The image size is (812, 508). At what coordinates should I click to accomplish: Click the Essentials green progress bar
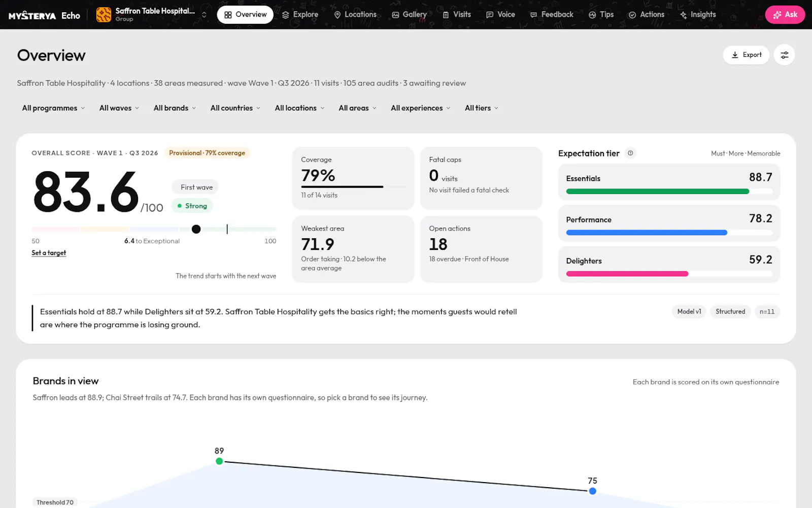coord(658,192)
